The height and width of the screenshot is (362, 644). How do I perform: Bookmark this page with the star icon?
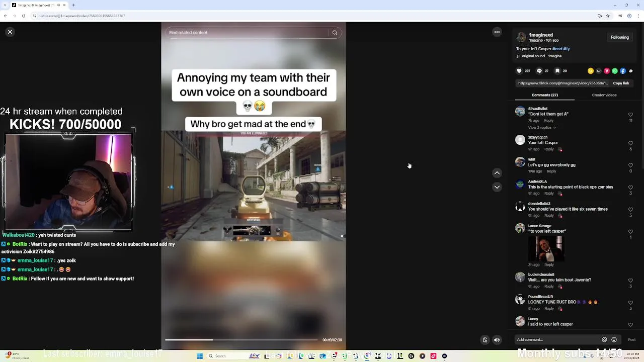click(x=608, y=16)
